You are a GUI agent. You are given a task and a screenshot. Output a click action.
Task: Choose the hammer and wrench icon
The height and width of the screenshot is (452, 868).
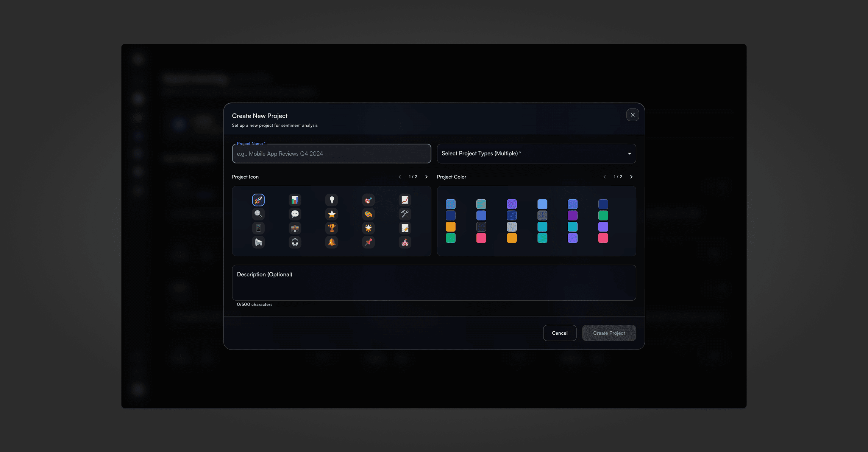point(405,214)
